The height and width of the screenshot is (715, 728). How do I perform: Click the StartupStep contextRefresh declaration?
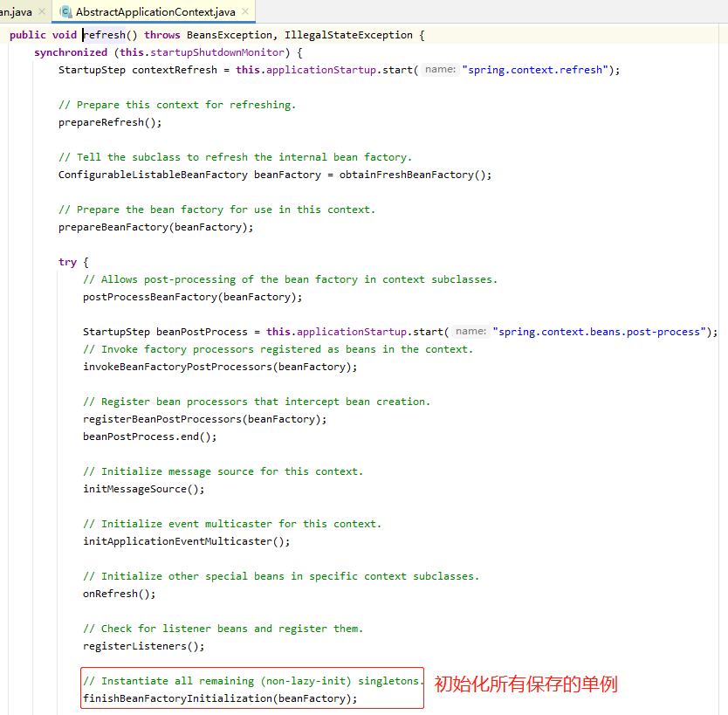tap(137, 70)
